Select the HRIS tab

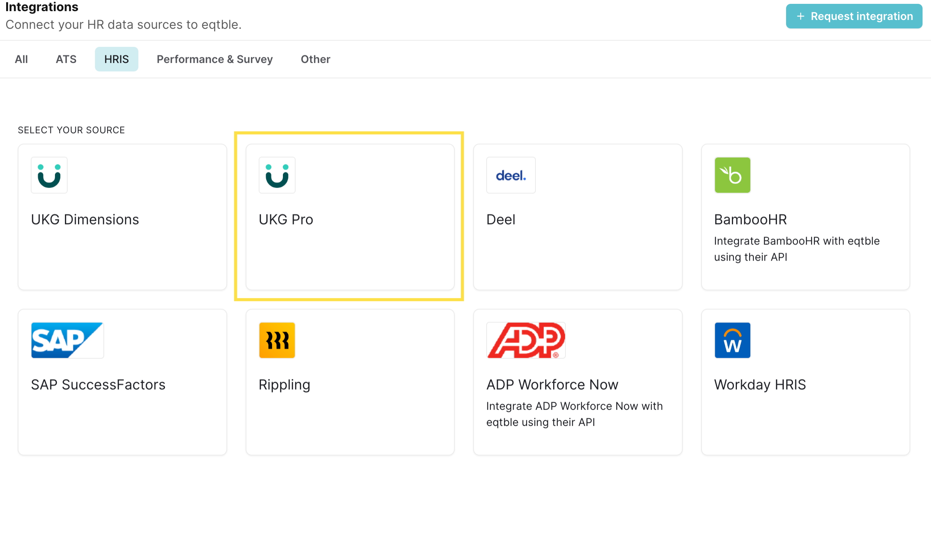(116, 59)
